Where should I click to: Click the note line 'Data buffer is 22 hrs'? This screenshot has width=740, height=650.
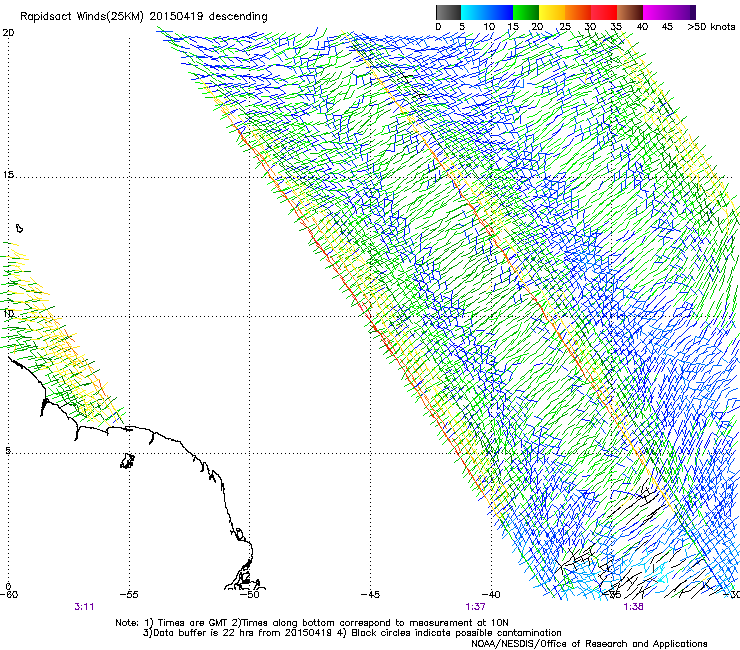click(352, 633)
